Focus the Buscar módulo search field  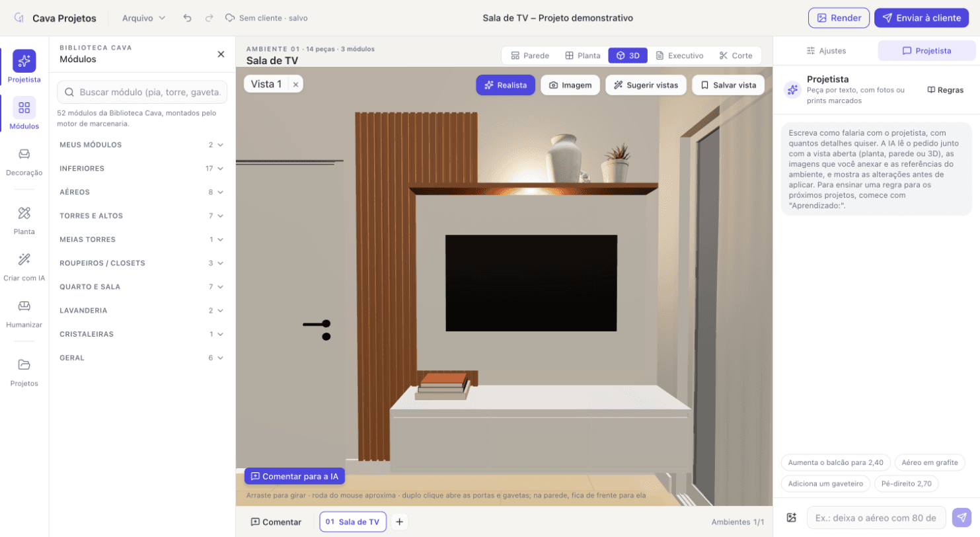point(142,93)
